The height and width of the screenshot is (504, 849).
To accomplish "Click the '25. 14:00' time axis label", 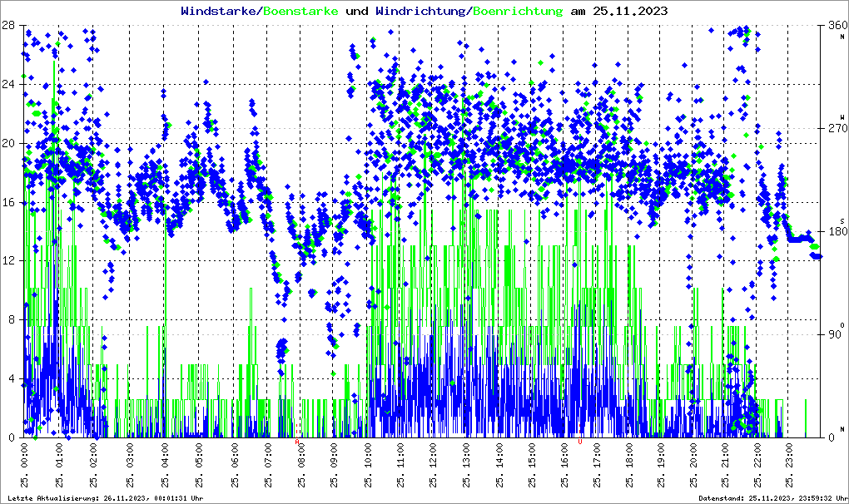I will point(499,465).
